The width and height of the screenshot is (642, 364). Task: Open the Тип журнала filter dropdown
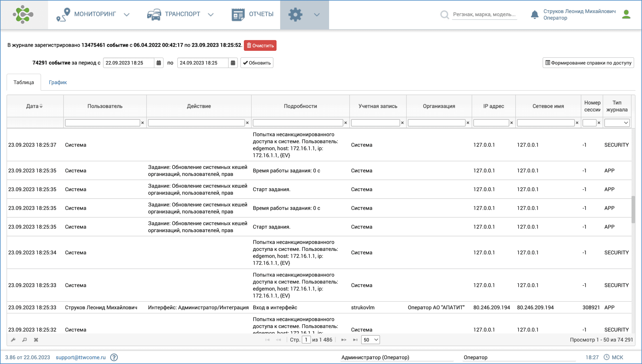coord(617,123)
